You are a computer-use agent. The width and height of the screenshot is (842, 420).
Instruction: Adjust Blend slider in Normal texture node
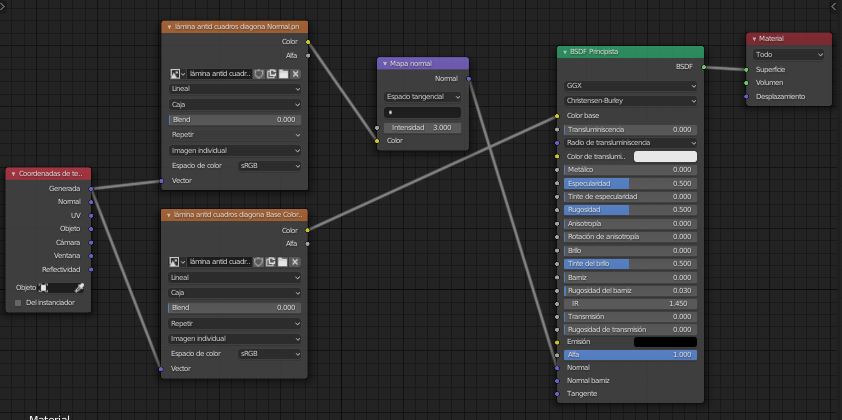(235, 120)
